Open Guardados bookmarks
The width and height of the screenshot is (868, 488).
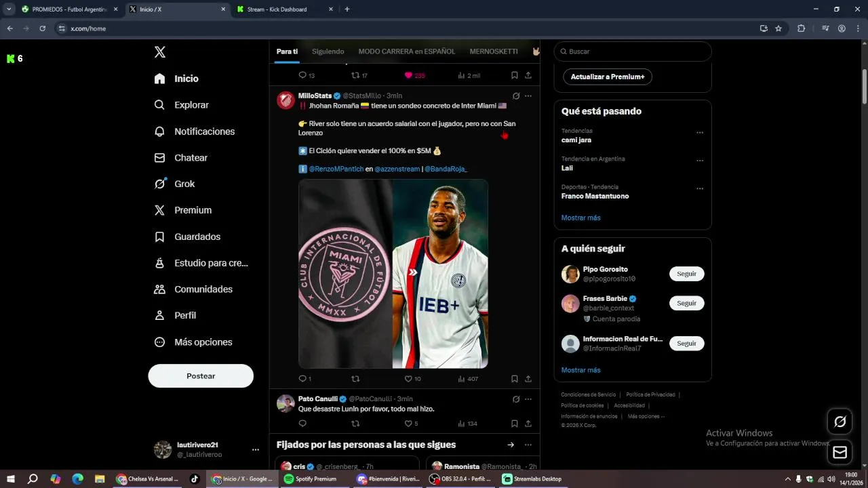pyautogui.click(x=187, y=237)
